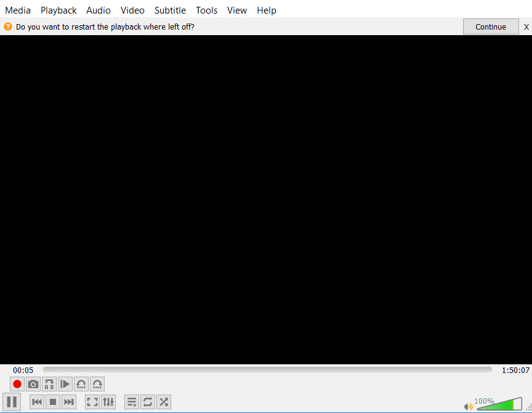Dismiss the restart playback prompt
Viewport: 532px width, 413px height.
click(x=526, y=27)
